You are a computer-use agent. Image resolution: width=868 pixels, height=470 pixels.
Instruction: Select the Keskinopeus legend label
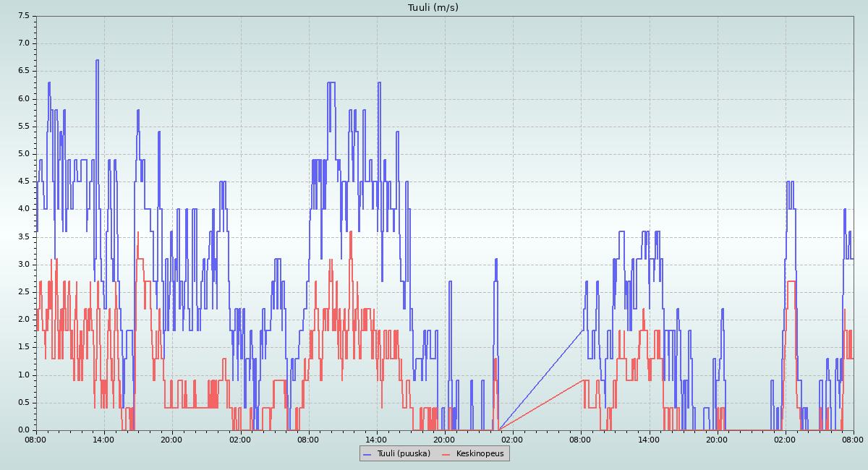[x=480, y=454]
